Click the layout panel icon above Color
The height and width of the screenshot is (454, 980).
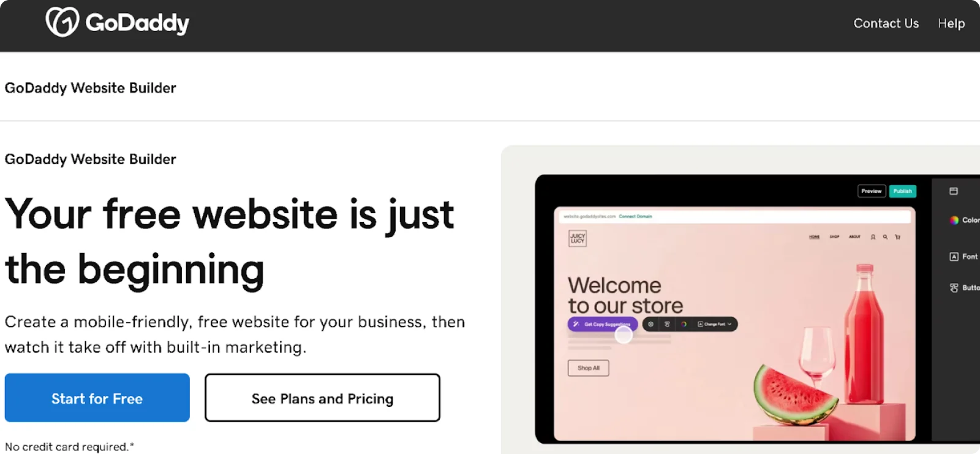point(954,191)
